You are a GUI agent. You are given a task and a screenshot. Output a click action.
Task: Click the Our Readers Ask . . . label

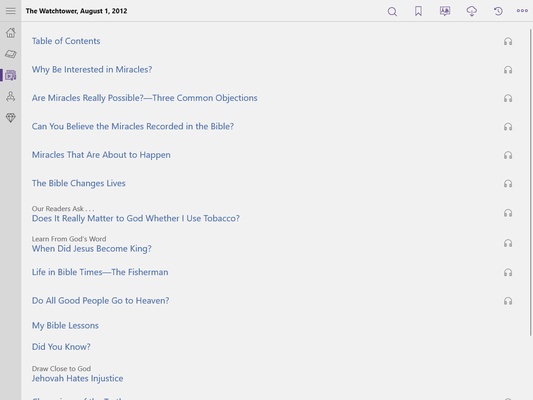[63, 209]
